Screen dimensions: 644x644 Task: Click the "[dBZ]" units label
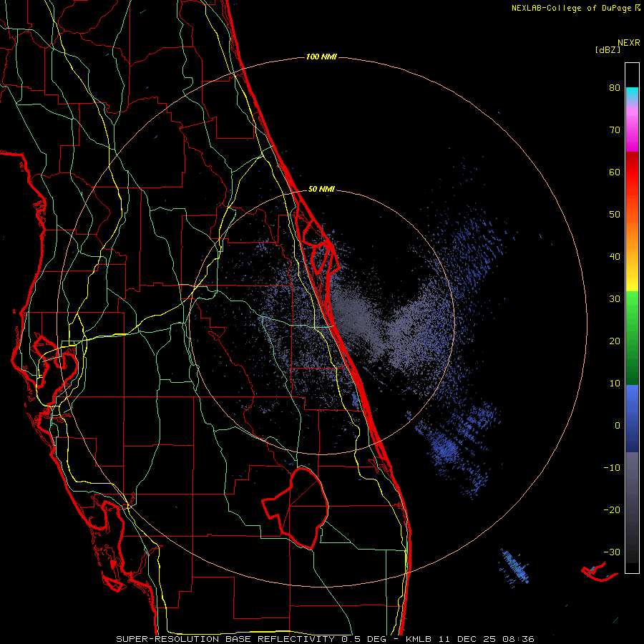(608, 49)
